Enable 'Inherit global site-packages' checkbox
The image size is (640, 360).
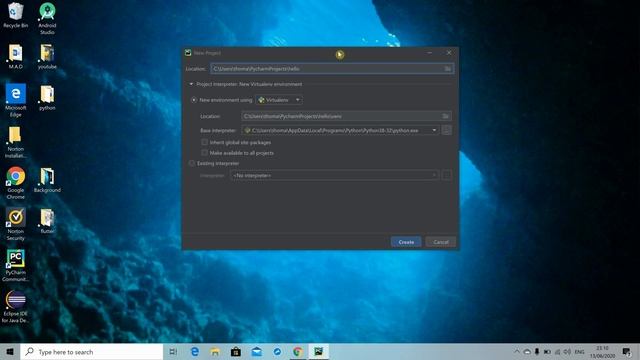pyautogui.click(x=204, y=142)
